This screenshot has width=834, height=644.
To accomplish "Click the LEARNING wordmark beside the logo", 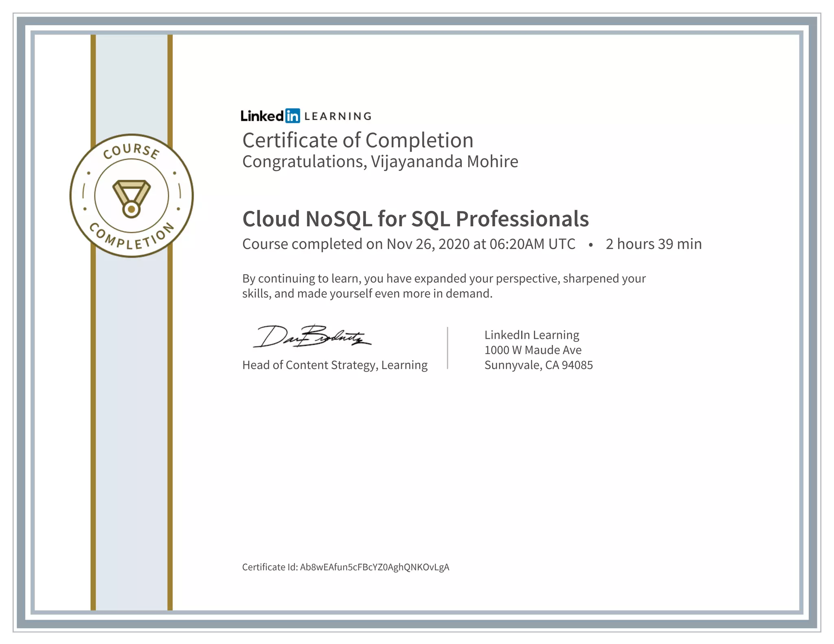I will (338, 116).
